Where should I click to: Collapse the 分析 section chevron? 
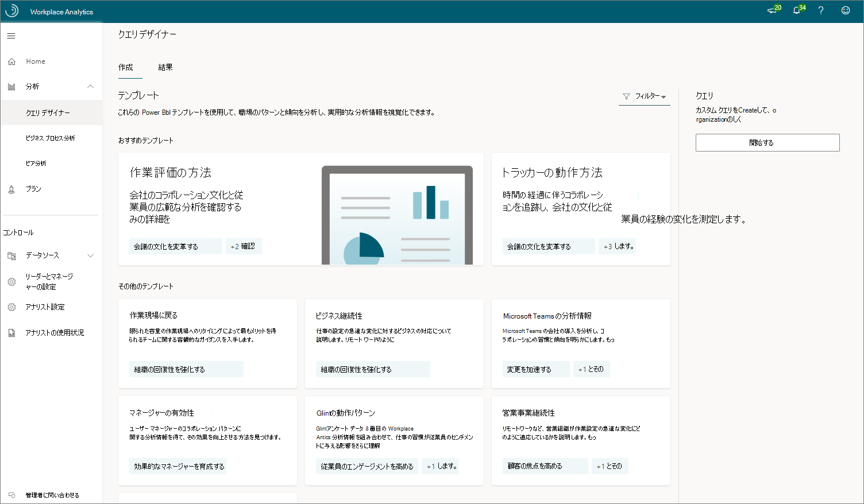tap(90, 87)
